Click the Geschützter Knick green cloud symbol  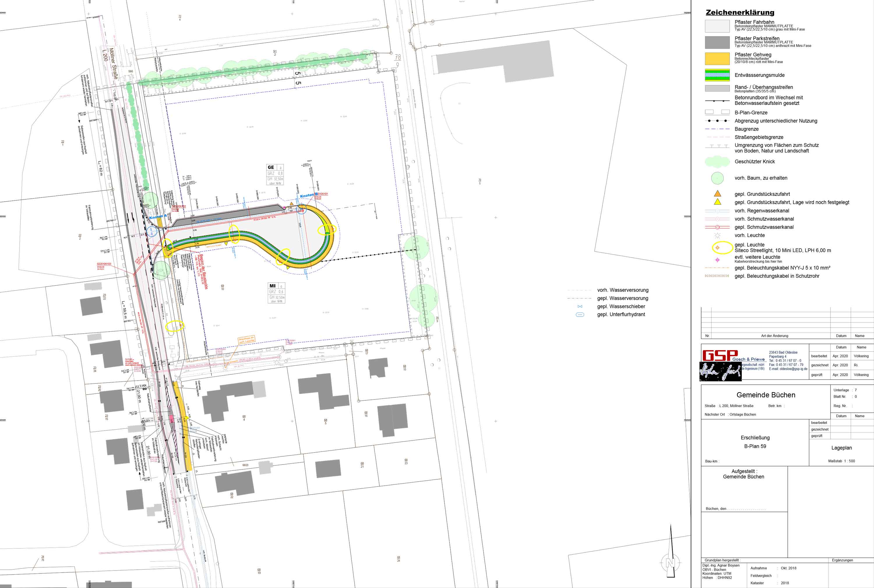click(x=717, y=162)
